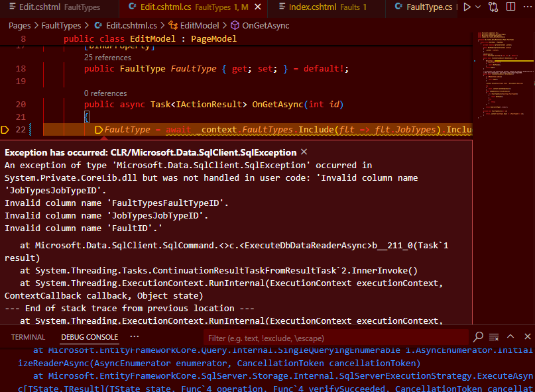
Task: Split the editor to the right
Action: pyautogui.click(x=510, y=7)
